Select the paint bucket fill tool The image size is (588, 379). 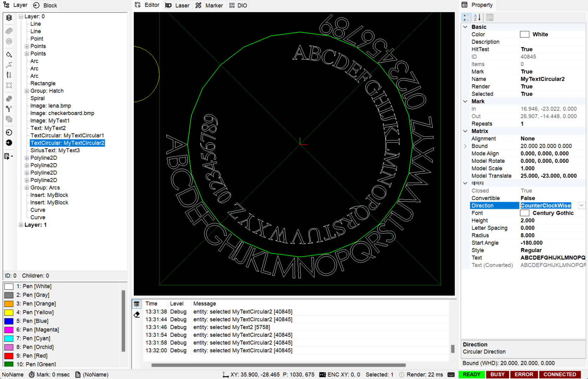pyautogui.click(x=9, y=54)
